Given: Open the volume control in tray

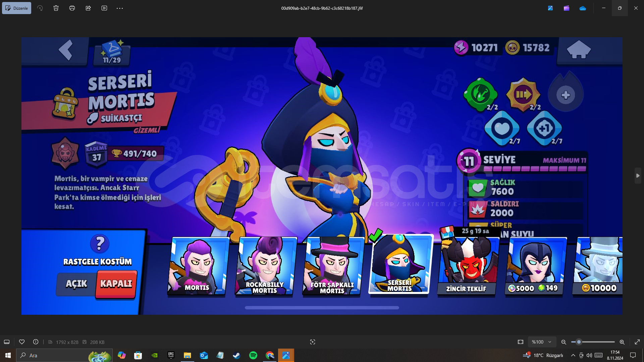Looking at the screenshot, I should click(x=589, y=355).
